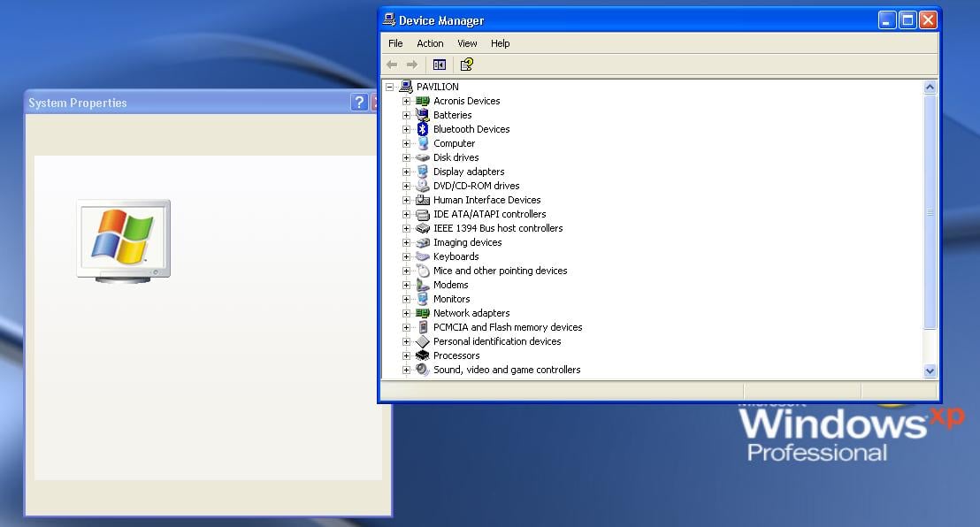Viewport: 980px width, 527px height.
Task: Expand the Disk drives node
Action: point(406,157)
